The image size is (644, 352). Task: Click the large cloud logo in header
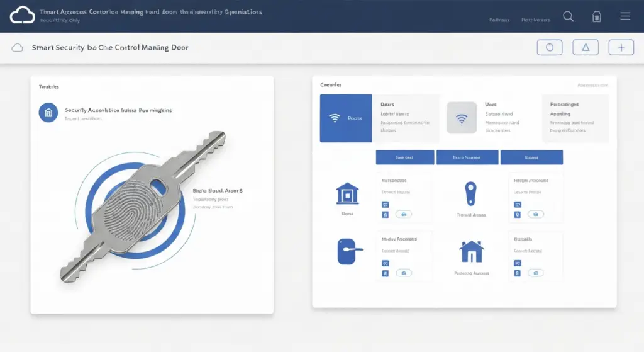[x=22, y=15]
